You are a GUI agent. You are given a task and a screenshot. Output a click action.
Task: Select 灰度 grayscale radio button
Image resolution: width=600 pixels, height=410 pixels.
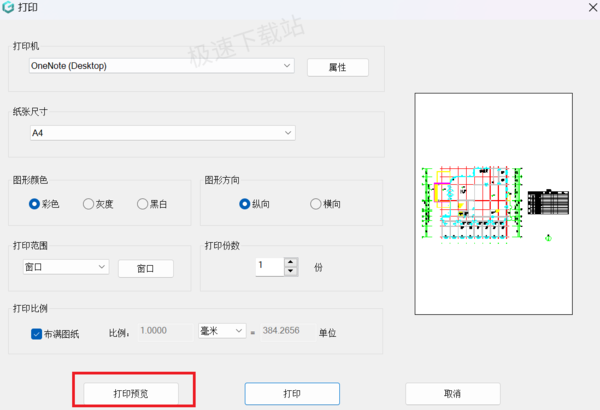88,204
